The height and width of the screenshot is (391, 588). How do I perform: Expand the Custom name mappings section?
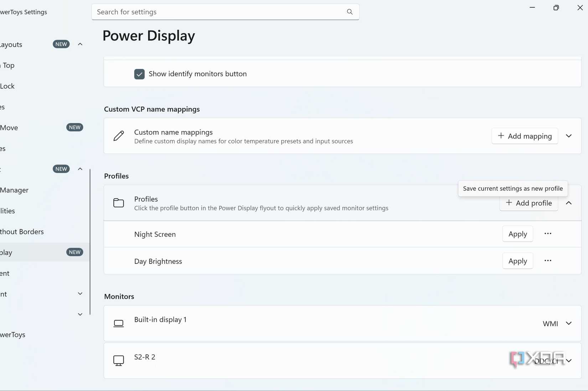(x=569, y=136)
